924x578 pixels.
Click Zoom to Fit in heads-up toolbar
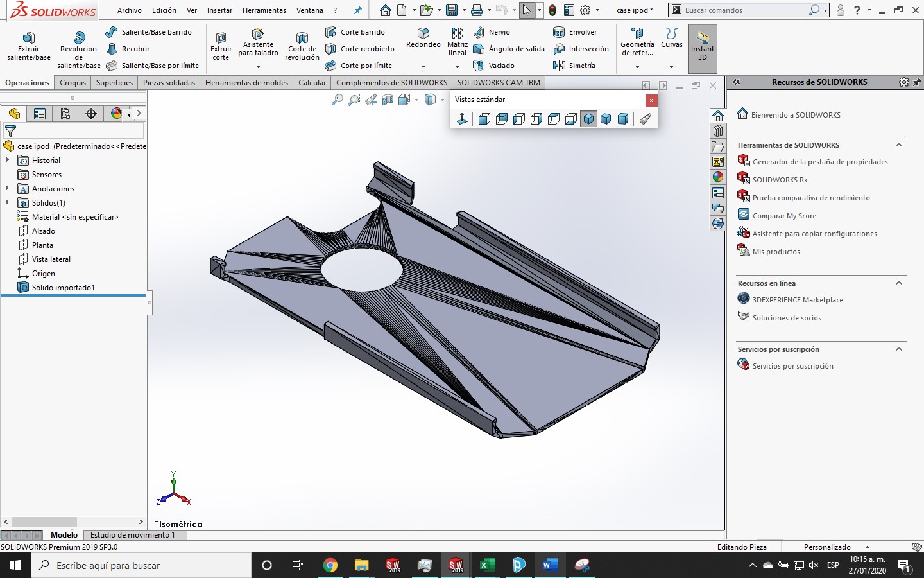[338, 100]
